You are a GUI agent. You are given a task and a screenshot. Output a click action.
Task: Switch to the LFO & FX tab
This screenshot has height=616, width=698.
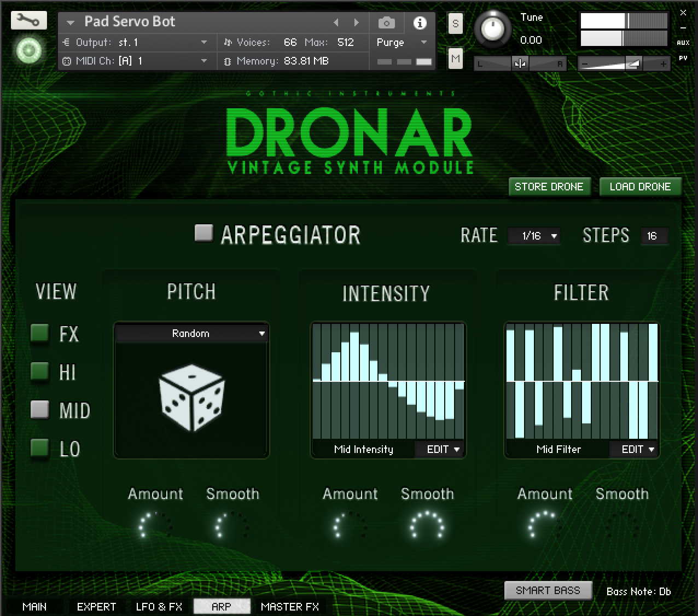tap(159, 607)
